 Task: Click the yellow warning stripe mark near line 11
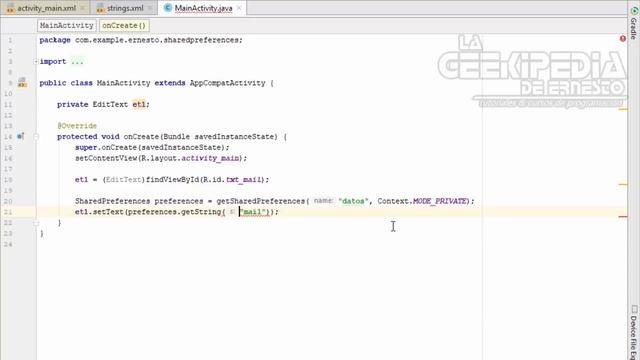(x=623, y=109)
